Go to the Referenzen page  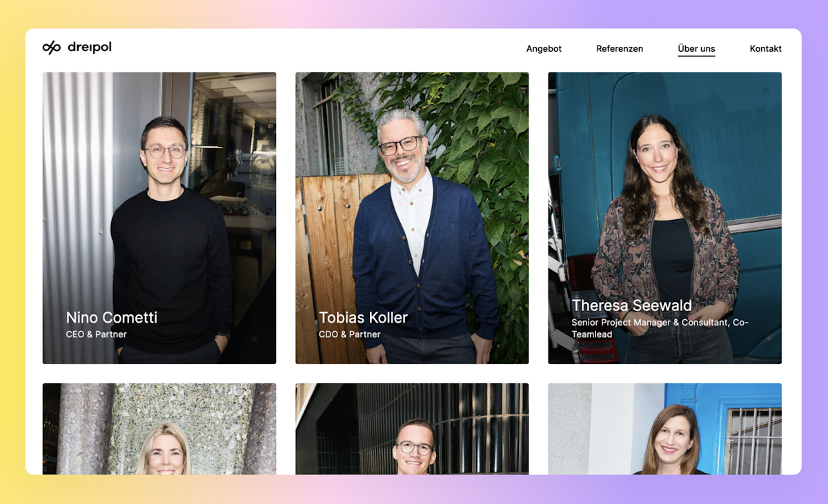(620, 49)
